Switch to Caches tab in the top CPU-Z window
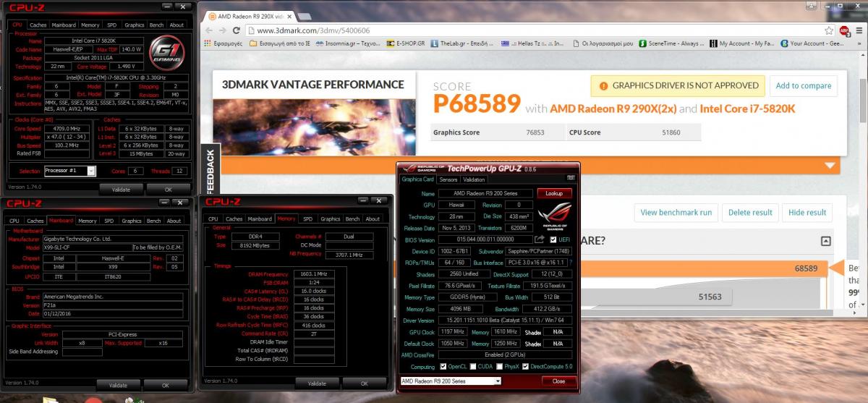868x403 pixels. coord(38,25)
